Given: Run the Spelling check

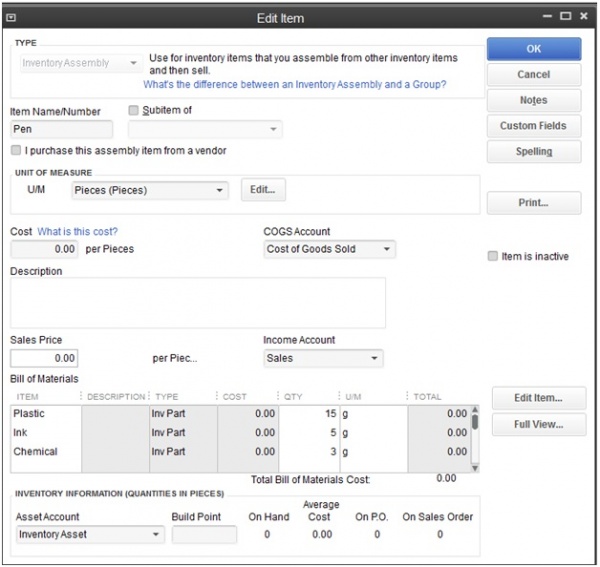Looking at the screenshot, I should (x=533, y=152).
